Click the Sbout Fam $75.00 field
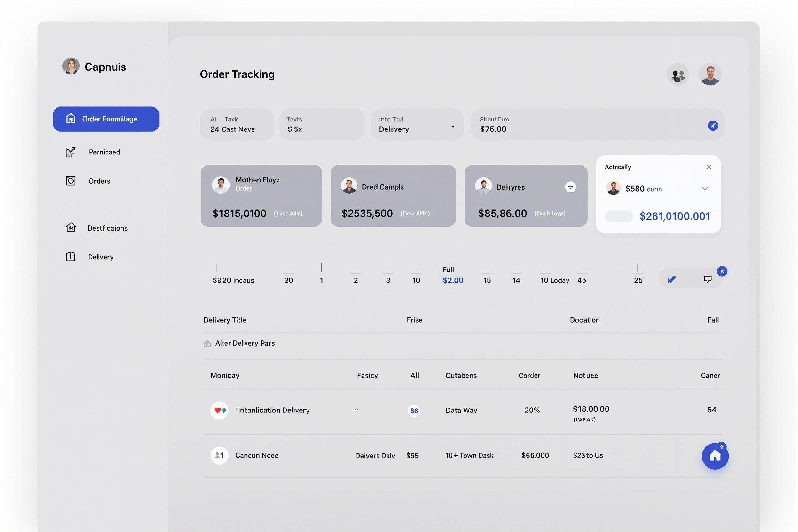Viewport: 798px width, 532px height. click(598, 124)
